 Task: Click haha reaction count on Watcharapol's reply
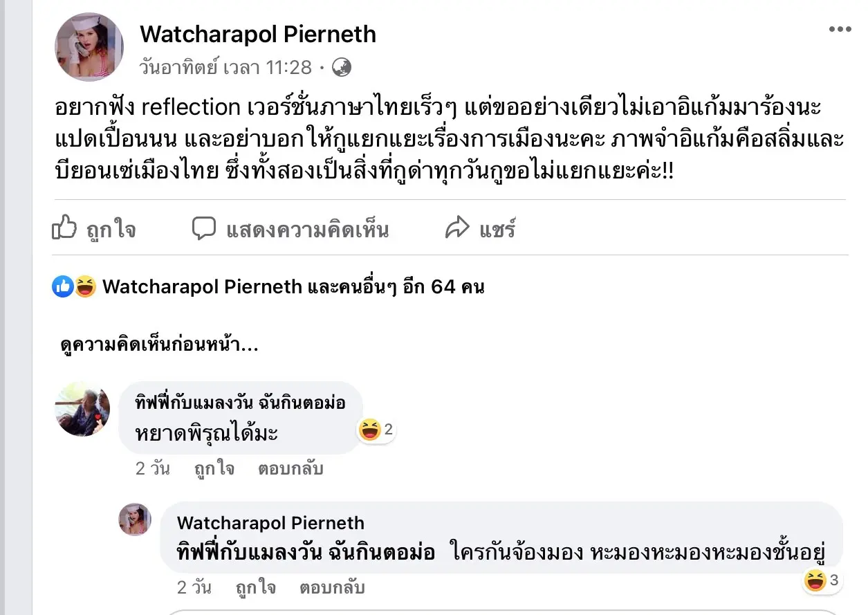[822, 580]
